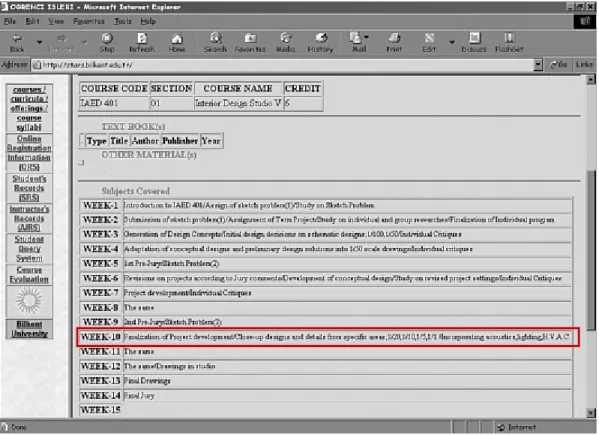Click the Interior Design Studio V cell
Screen dimensions: 599x435
pyautogui.click(x=238, y=103)
